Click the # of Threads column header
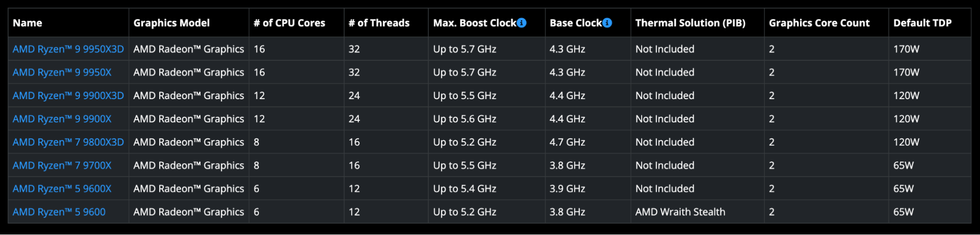Image resolution: width=980 pixels, height=235 pixels. 379,23
